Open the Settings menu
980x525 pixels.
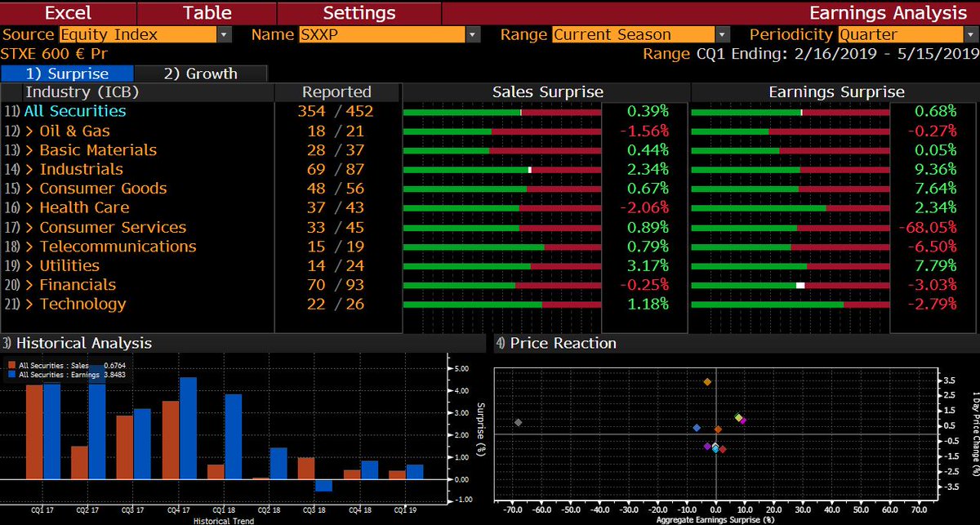coord(359,13)
